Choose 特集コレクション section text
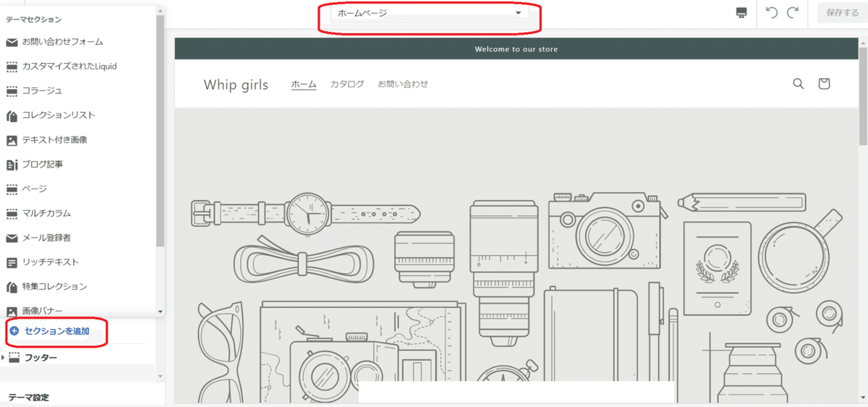 [54, 287]
